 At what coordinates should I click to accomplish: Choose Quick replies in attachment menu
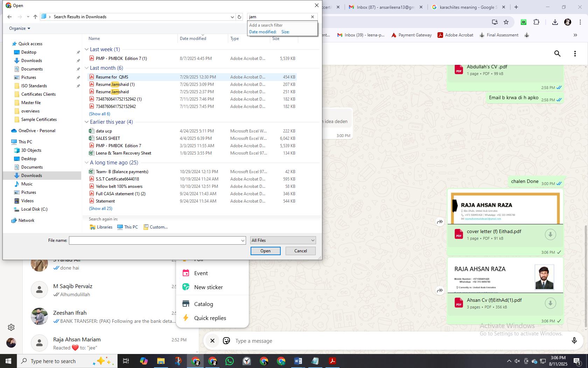(212, 318)
